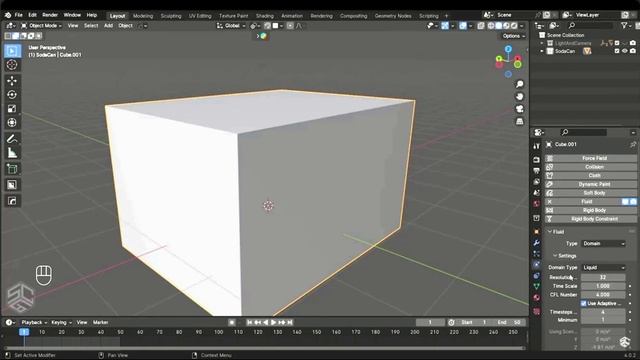Open Output properties tab
640x360 pixels.
click(x=536, y=171)
